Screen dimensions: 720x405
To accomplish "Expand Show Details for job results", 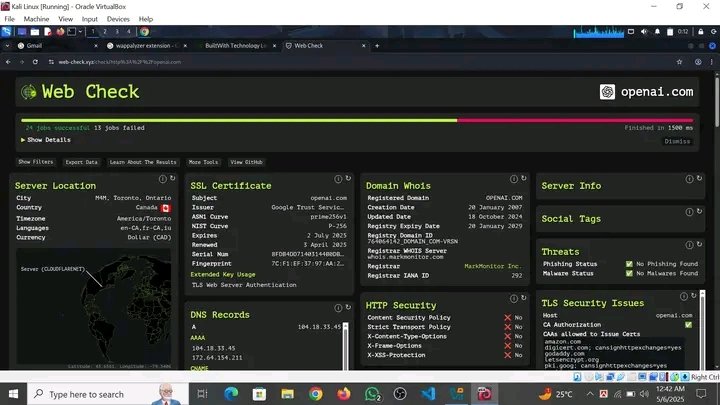I will [x=46, y=140].
